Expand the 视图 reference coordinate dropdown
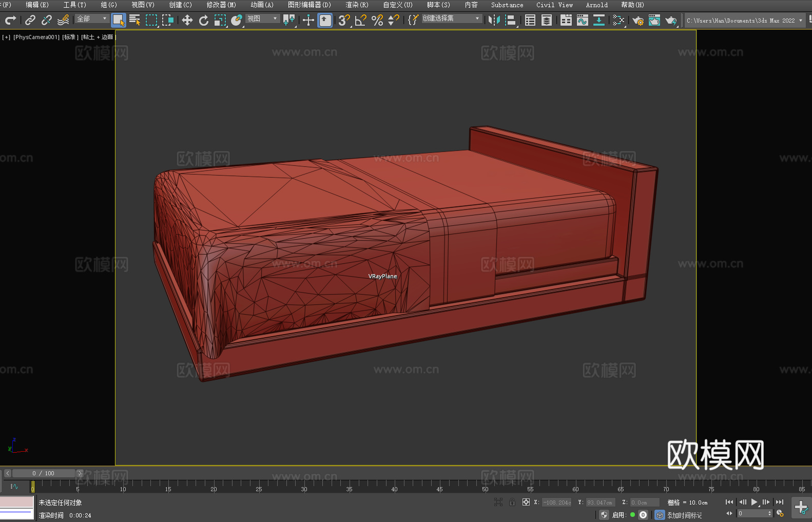 click(x=262, y=19)
